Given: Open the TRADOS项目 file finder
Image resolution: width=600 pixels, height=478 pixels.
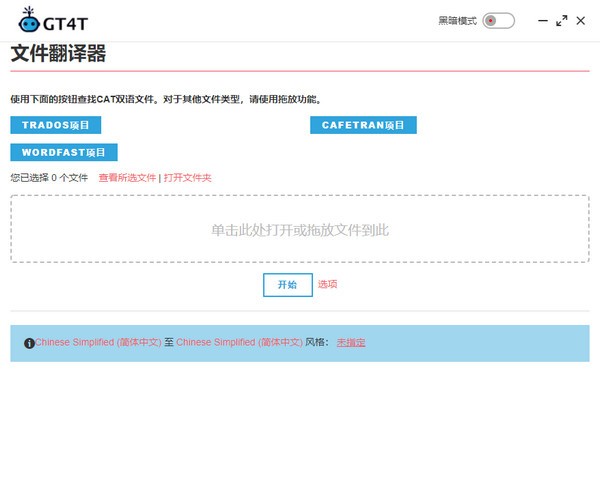Looking at the screenshot, I should pos(55,125).
